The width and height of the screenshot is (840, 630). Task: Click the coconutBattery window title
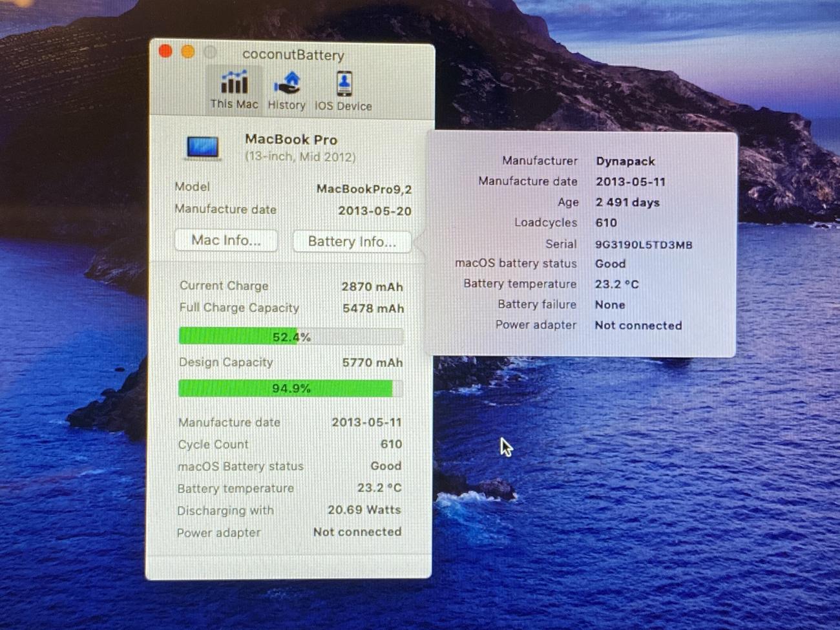(293, 55)
